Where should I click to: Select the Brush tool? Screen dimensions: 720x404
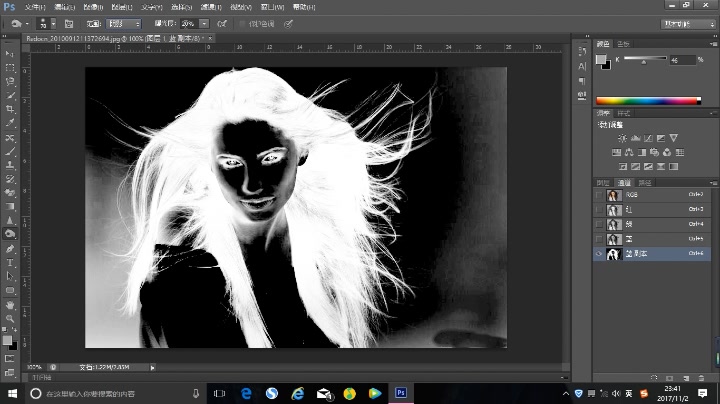pyautogui.click(x=10, y=152)
